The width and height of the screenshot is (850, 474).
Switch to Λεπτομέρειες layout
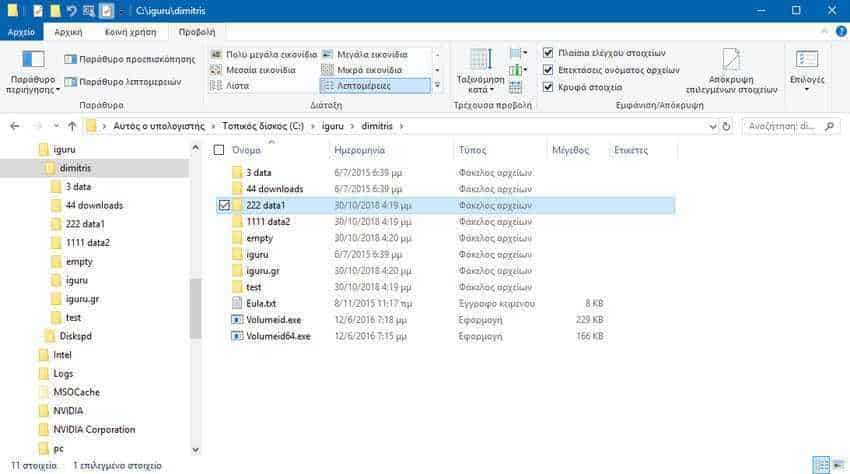coord(375,86)
